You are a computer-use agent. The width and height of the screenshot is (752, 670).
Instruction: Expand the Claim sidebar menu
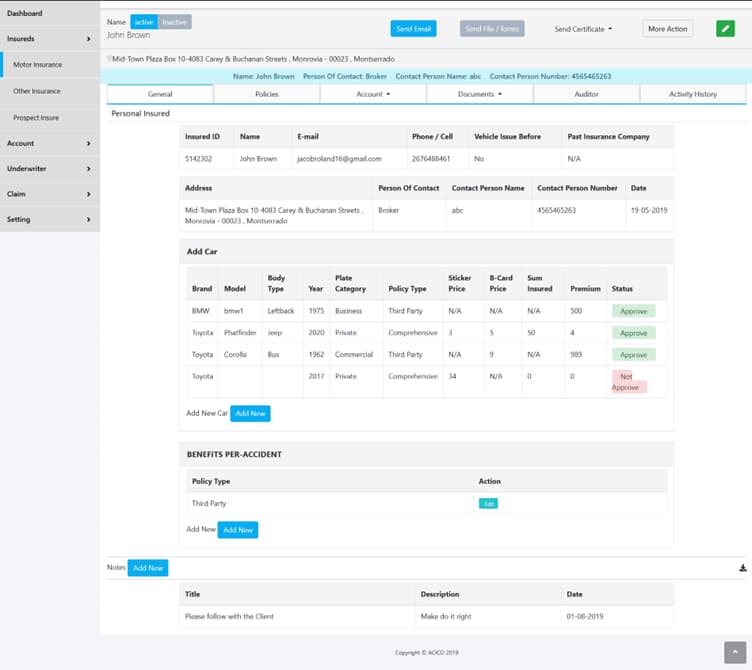click(x=50, y=194)
